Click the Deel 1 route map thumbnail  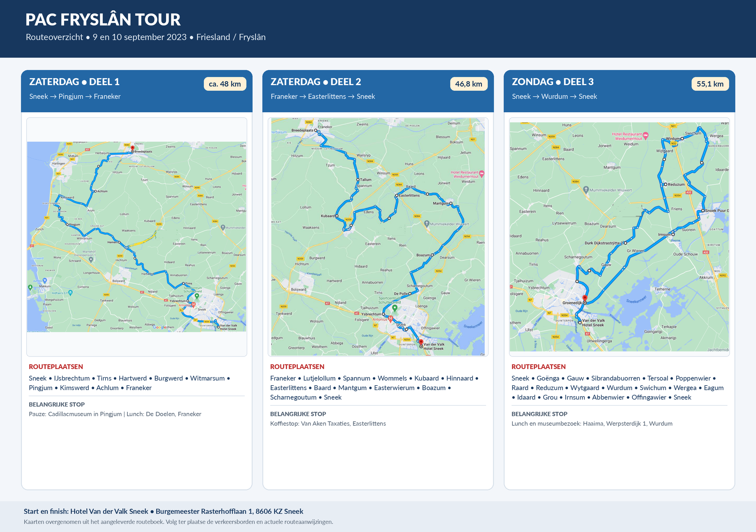click(136, 237)
